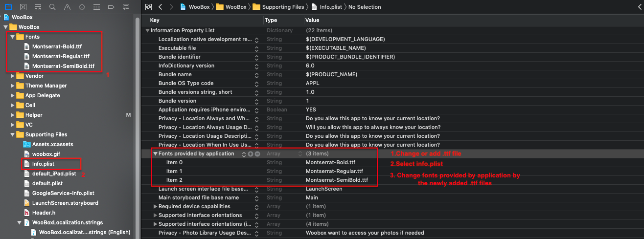The image size is (644, 239).
Task: Go back in editor history
Action: (x=161, y=7)
